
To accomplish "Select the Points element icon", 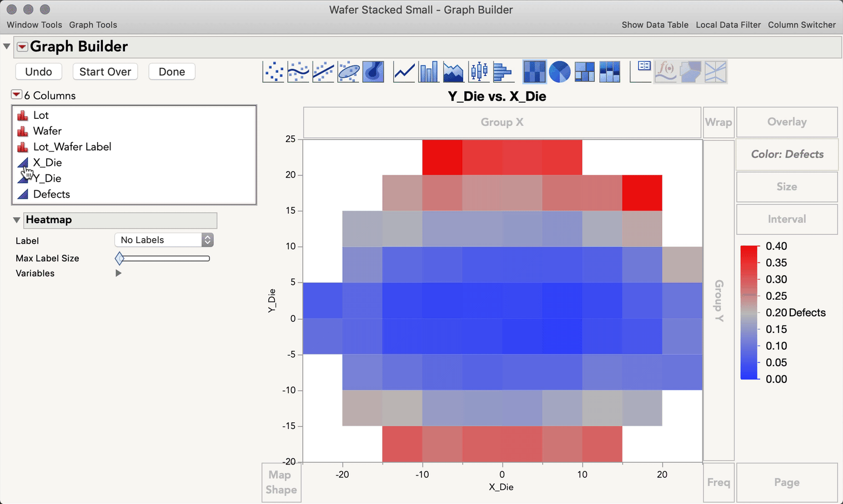I will pos(273,72).
